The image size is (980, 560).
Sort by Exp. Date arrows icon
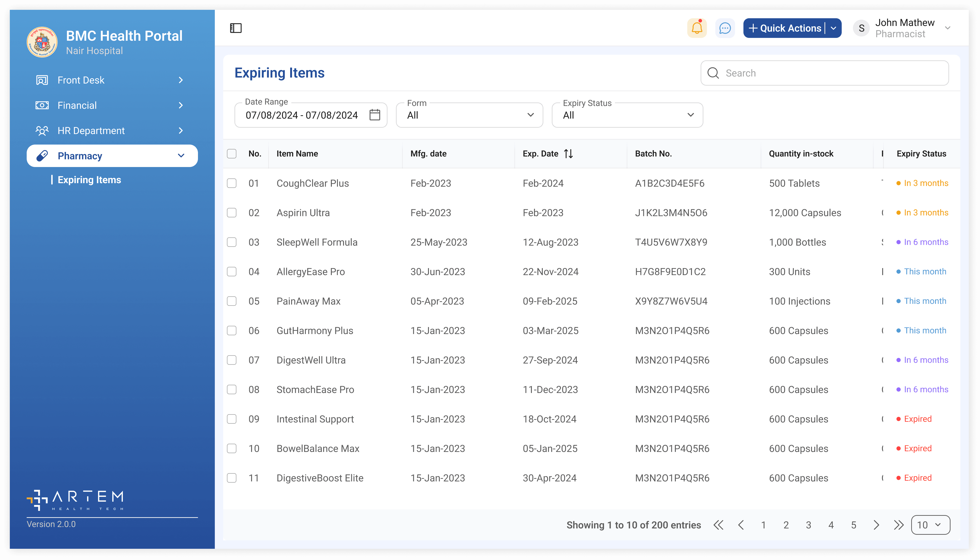pyautogui.click(x=568, y=153)
